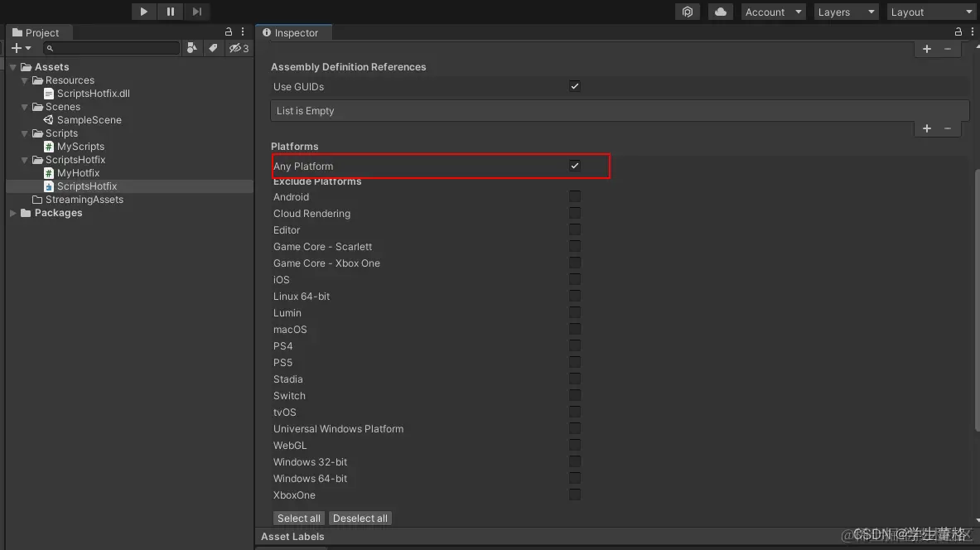Toggle the XboxOne checkbox

pos(575,495)
